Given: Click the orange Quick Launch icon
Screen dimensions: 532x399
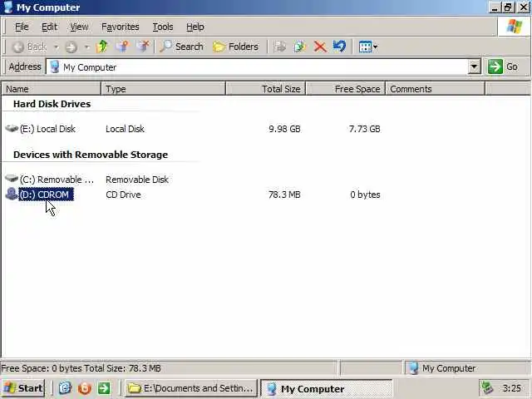Looking at the screenshot, I should (85, 388).
